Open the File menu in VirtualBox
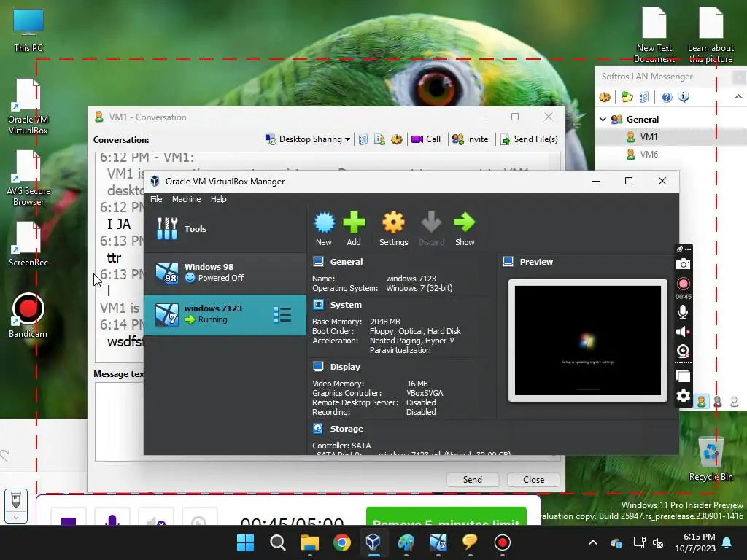 (x=156, y=199)
